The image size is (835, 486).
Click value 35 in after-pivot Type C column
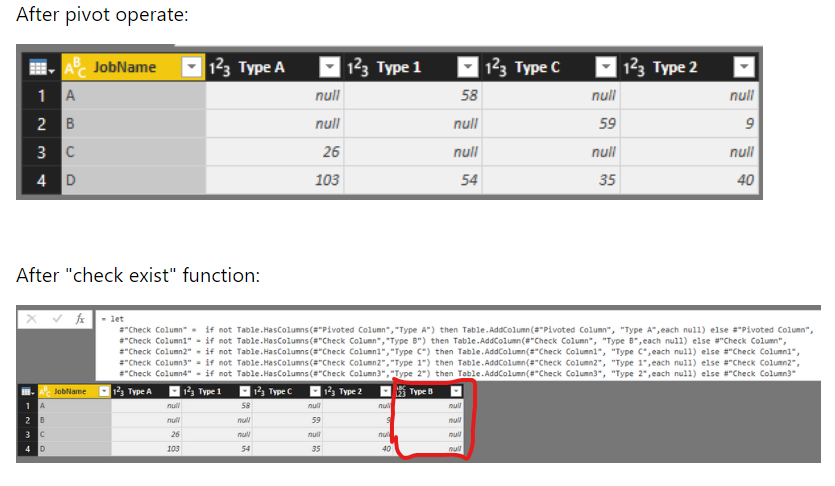pos(607,180)
